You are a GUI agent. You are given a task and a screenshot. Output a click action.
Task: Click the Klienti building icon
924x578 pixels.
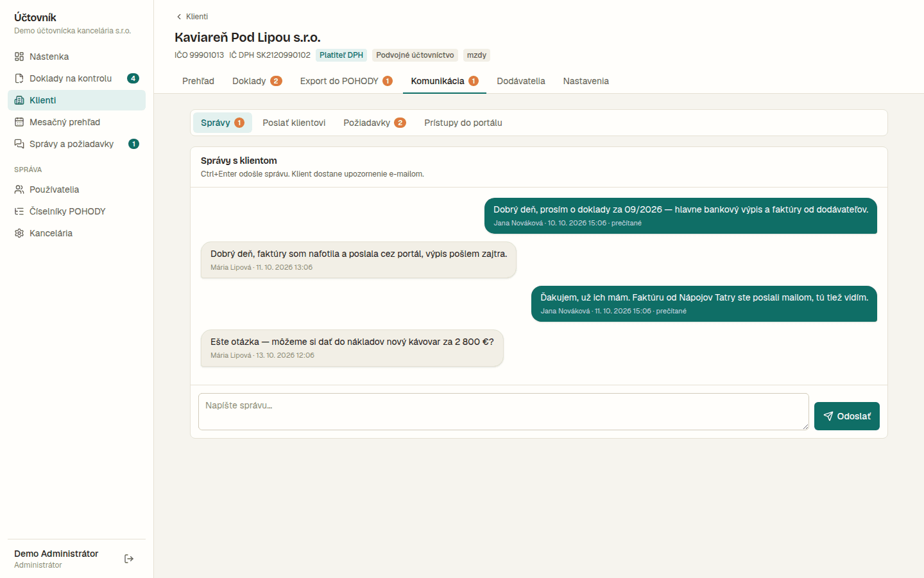click(19, 100)
